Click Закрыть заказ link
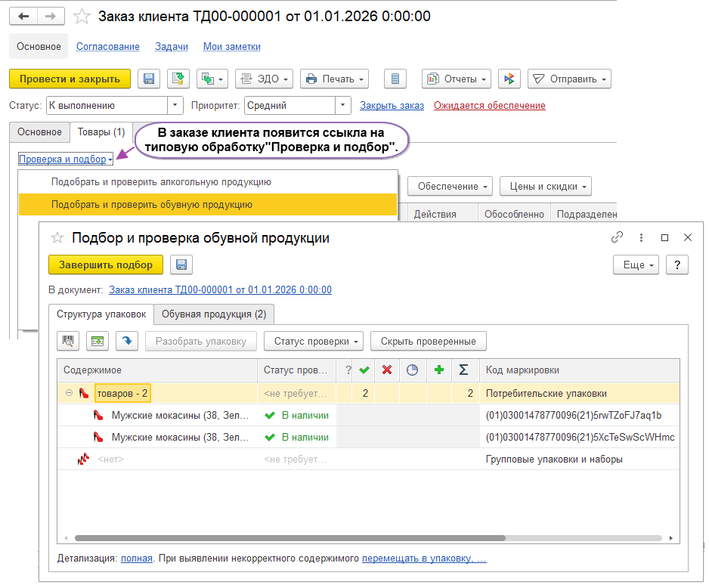709x588 pixels. 392,105
